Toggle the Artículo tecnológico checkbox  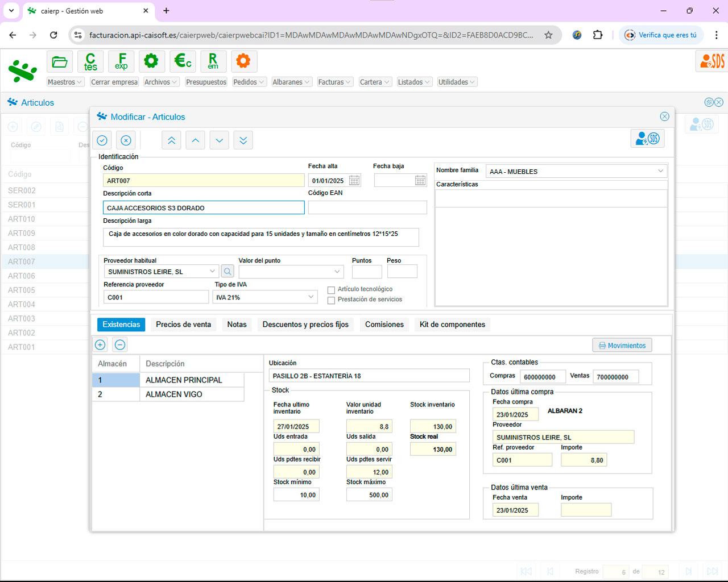331,290
